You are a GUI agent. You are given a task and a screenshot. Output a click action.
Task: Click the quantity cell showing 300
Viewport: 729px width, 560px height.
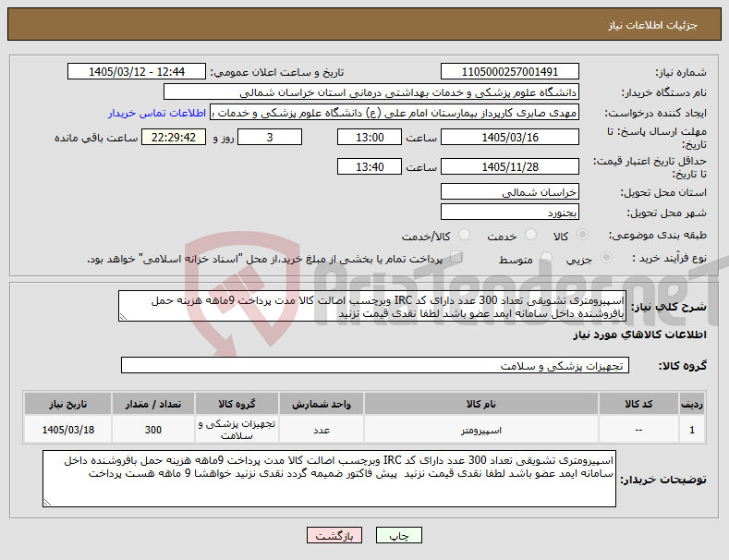(153, 430)
